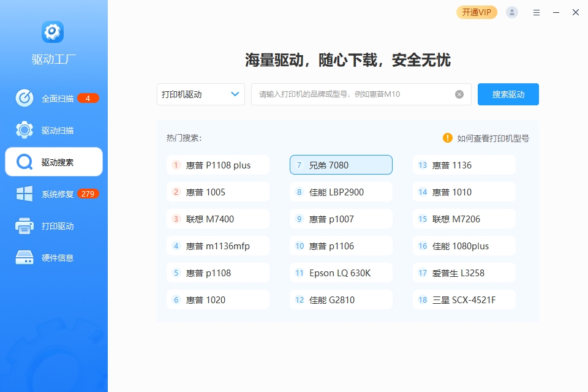Click the 搜索驱动 button
Viewport: 588px width, 392px height.
[508, 94]
